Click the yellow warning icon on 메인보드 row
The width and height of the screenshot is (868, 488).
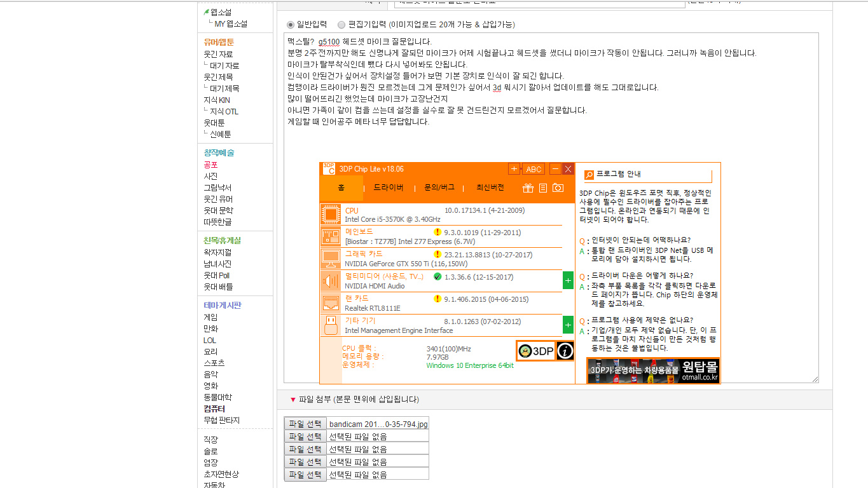[437, 233]
